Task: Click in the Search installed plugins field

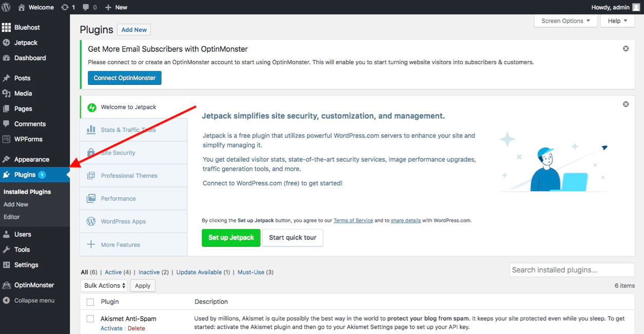Action: [572, 270]
